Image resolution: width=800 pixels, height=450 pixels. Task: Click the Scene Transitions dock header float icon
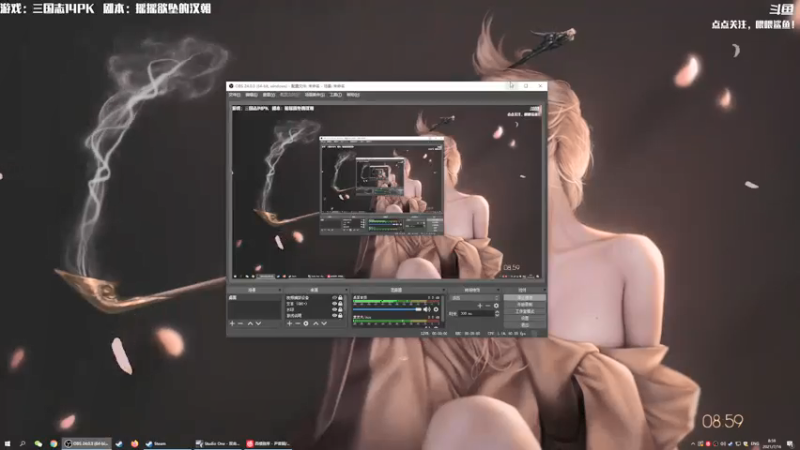pos(498,290)
